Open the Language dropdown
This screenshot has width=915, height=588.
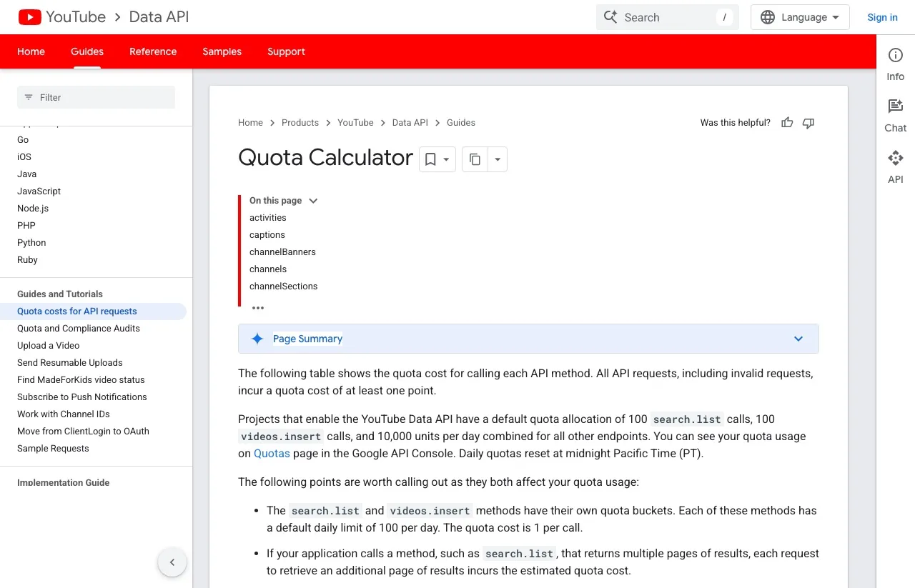coord(800,17)
